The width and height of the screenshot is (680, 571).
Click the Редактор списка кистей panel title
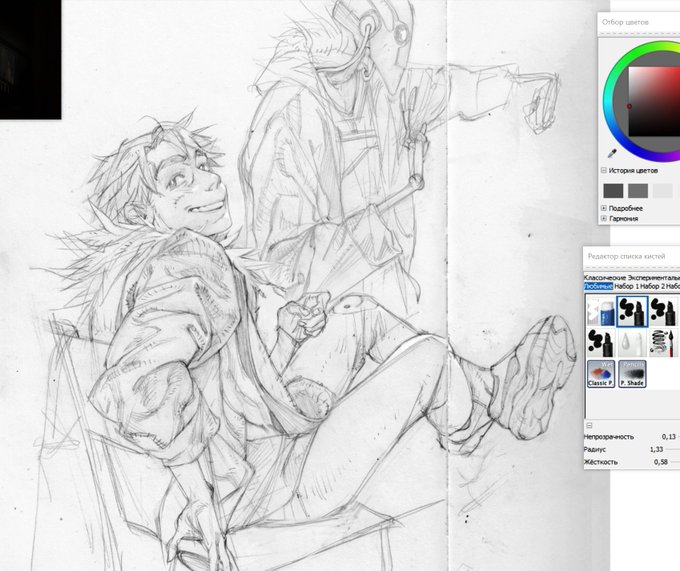[626, 256]
